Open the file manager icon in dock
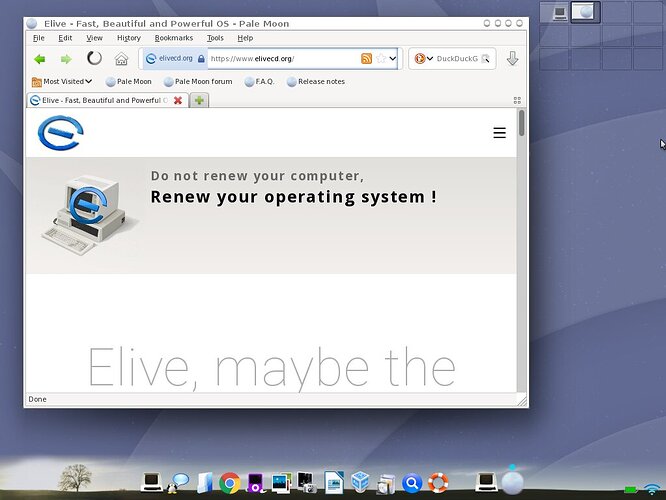Screen dimensions: 666x500 click(205, 483)
